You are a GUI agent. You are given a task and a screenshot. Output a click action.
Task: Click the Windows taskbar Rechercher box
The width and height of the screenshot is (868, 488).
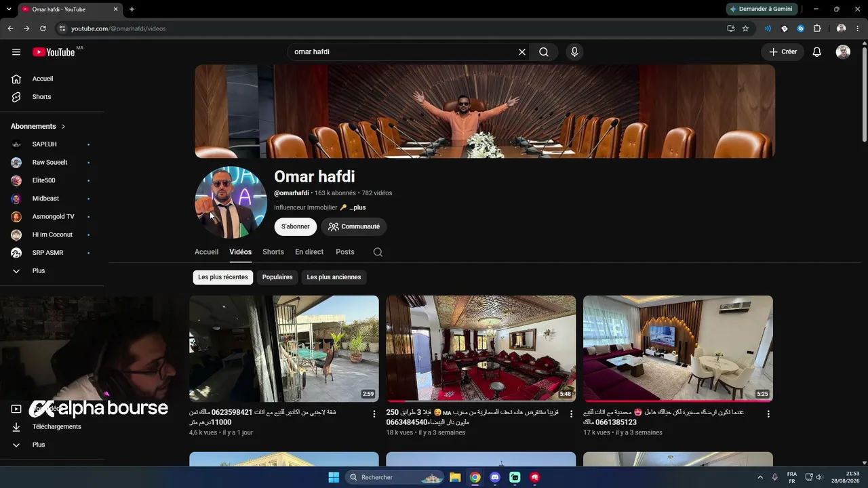395,477
